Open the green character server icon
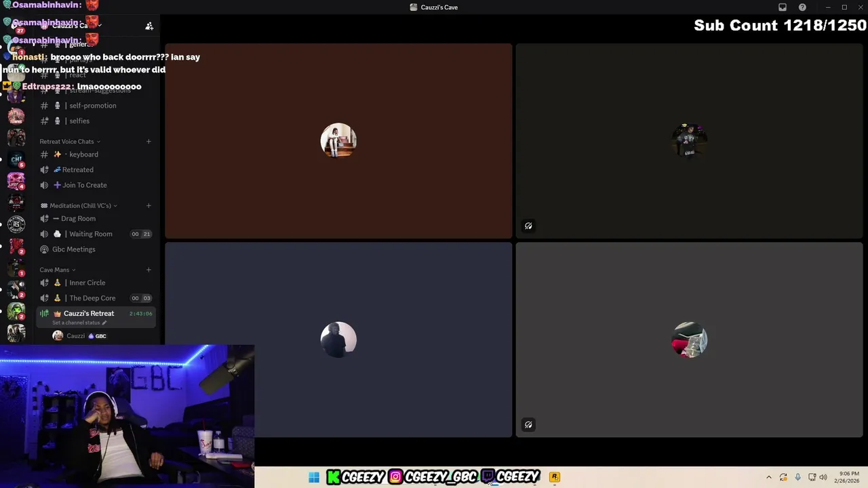 click(x=16, y=311)
